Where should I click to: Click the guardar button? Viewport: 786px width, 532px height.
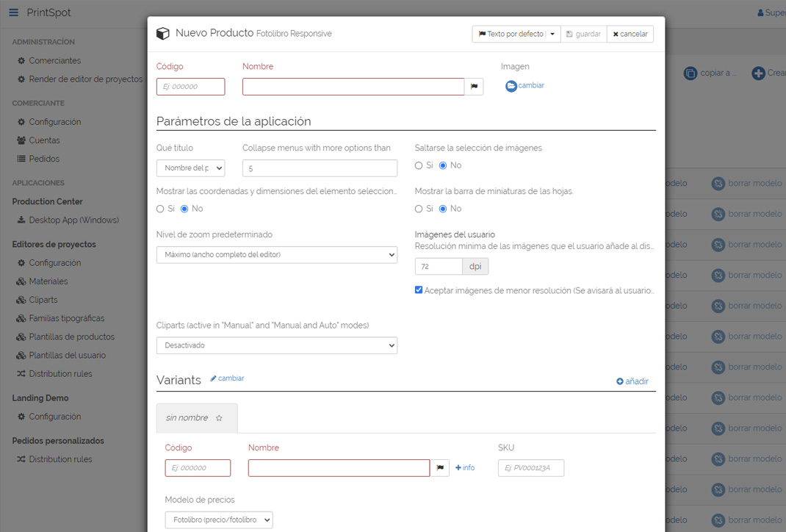point(583,34)
